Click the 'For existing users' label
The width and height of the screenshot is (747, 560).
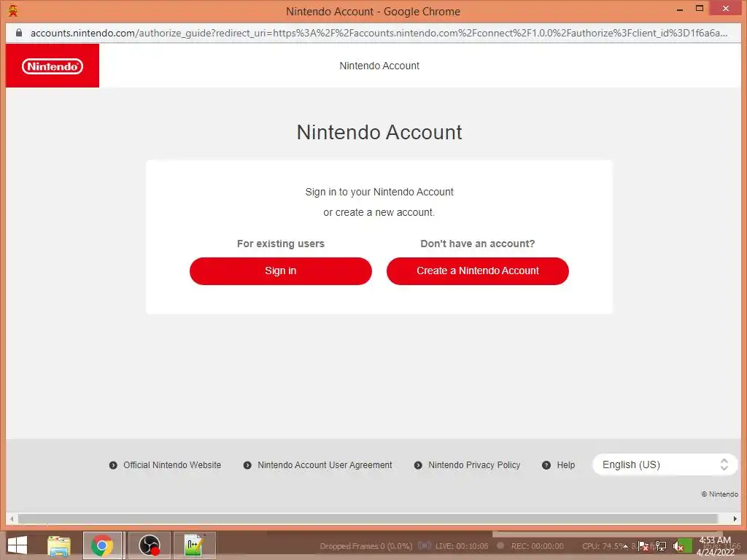(x=281, y=244)
